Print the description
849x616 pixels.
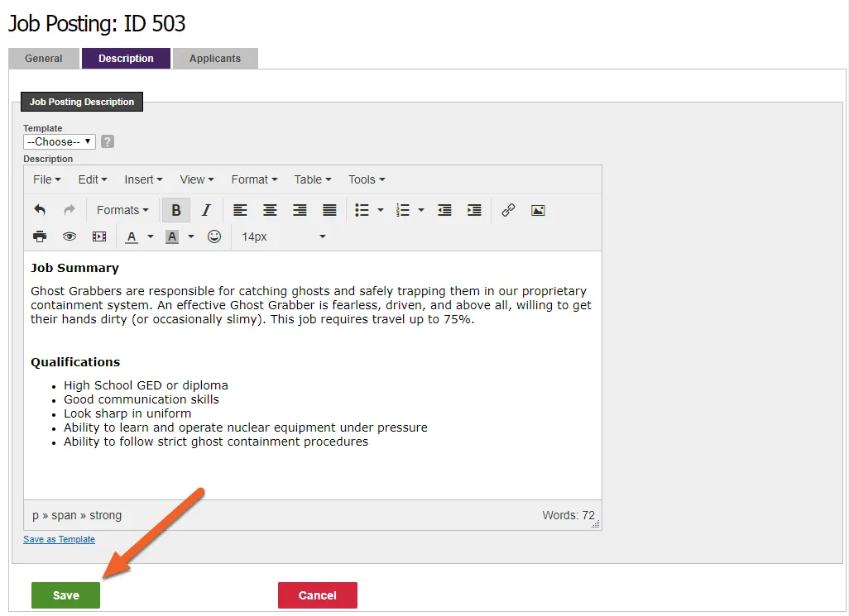click(40, 236)
